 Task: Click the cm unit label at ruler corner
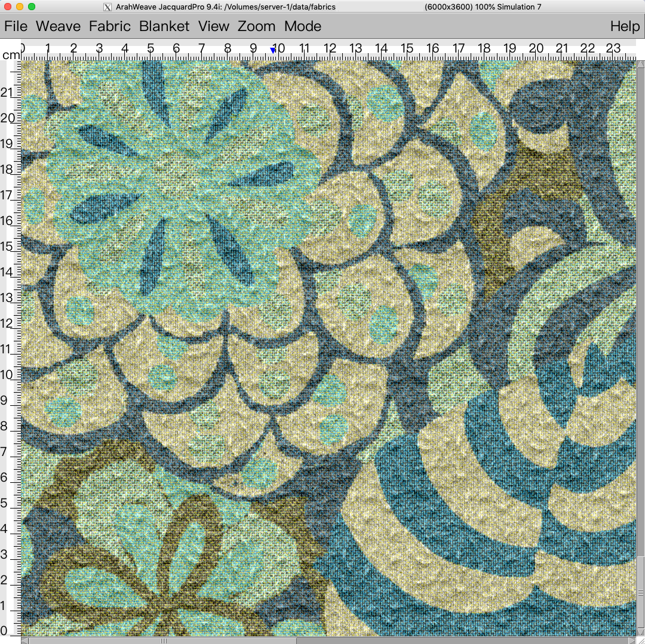(11, 55)
